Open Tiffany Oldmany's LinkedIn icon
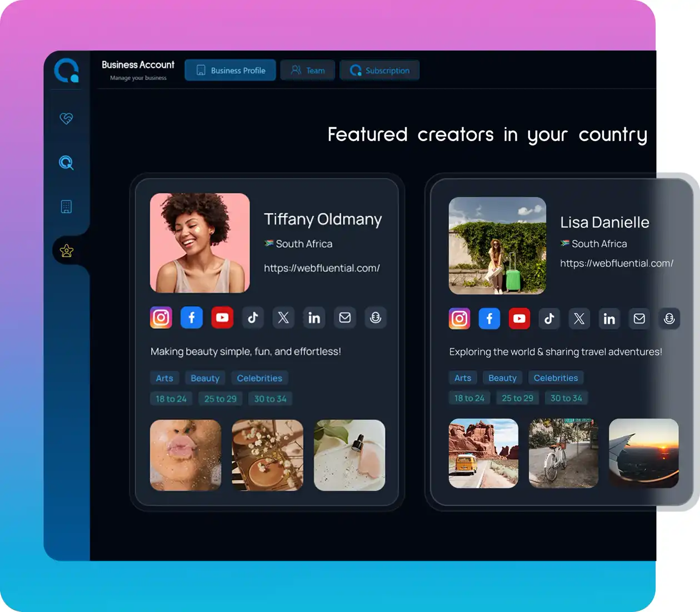 [x=314, y=318]
